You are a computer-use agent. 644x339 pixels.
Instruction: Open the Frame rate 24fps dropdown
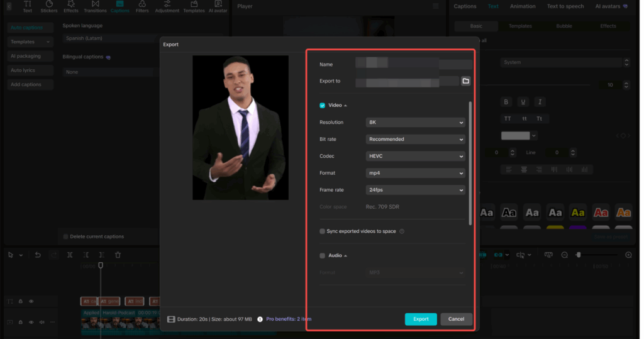click(415, 190)
